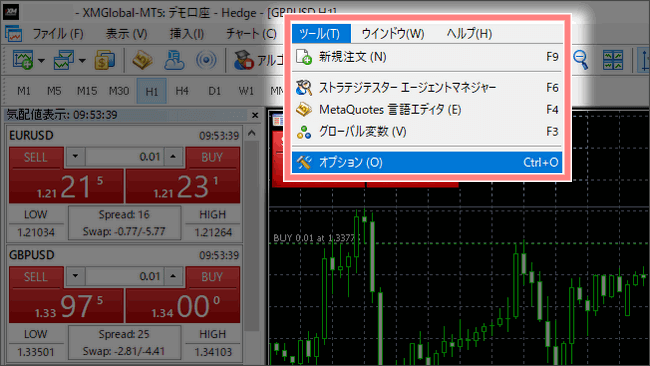Viewport: 650px width, 366px height.
Task: Click EURUSD SELL button
Action: [x=36, y=158]
